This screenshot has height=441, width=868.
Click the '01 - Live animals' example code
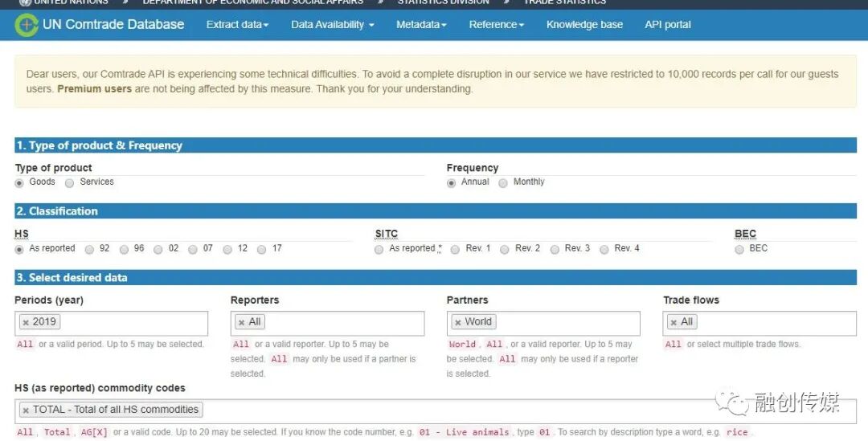click(464, 432)
